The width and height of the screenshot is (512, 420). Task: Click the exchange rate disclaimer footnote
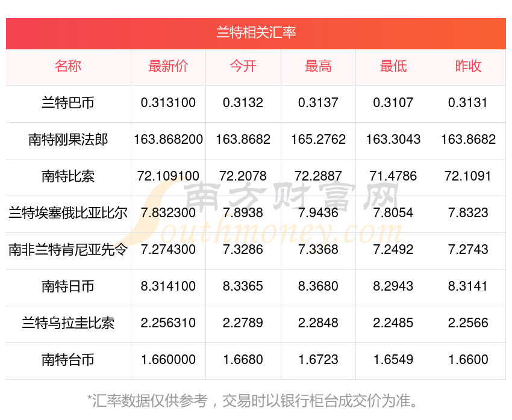tap(253, 401)
